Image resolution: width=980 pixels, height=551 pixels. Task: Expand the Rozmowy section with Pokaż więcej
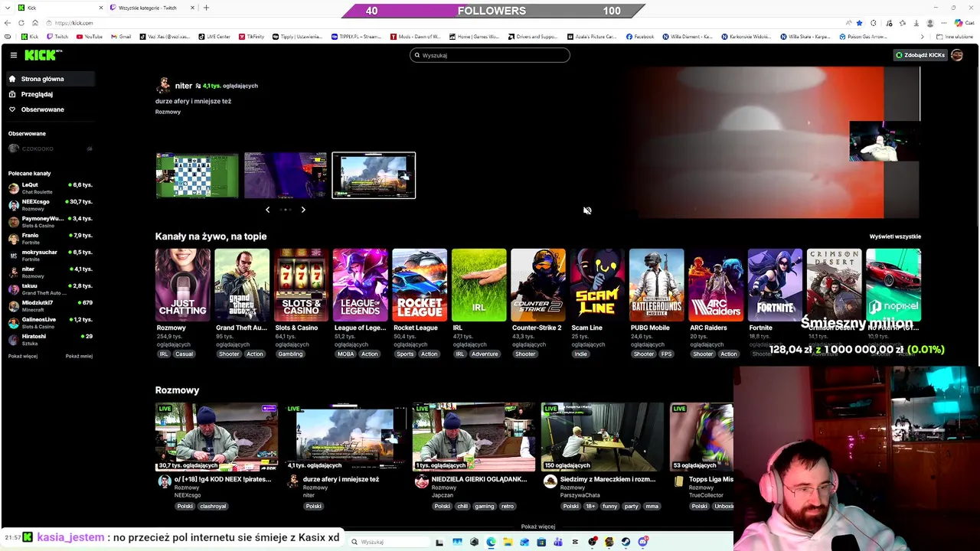click(537, 527)
